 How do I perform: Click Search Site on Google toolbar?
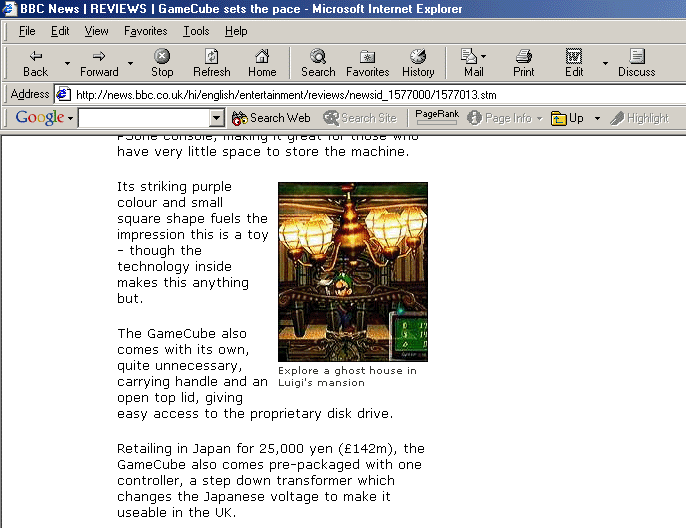pos(360,118)
